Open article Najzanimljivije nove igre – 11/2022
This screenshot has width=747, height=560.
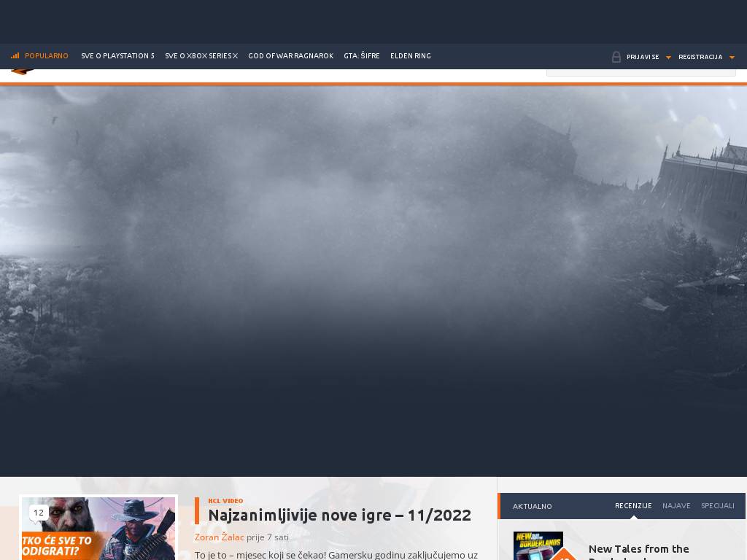point(339,515)
